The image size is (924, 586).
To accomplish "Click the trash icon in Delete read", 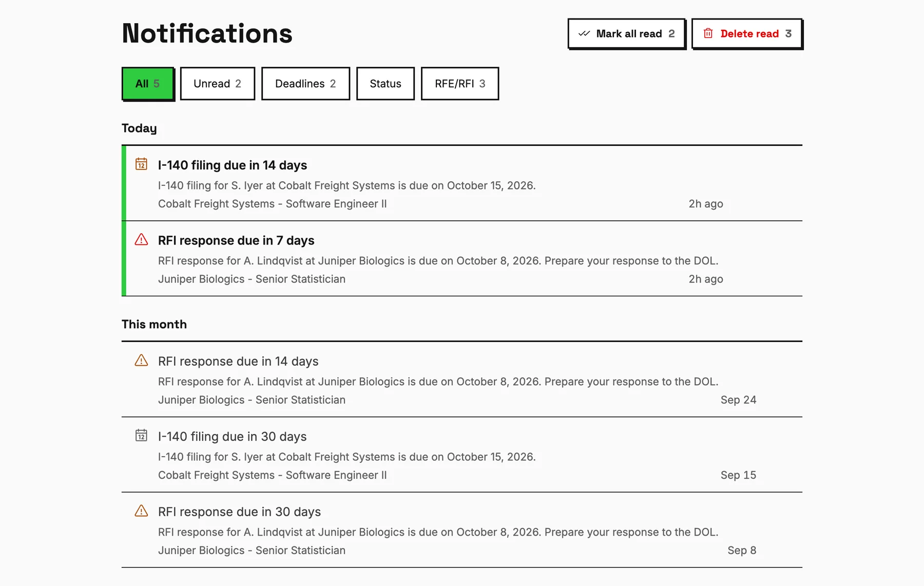I will pos(708,33).
